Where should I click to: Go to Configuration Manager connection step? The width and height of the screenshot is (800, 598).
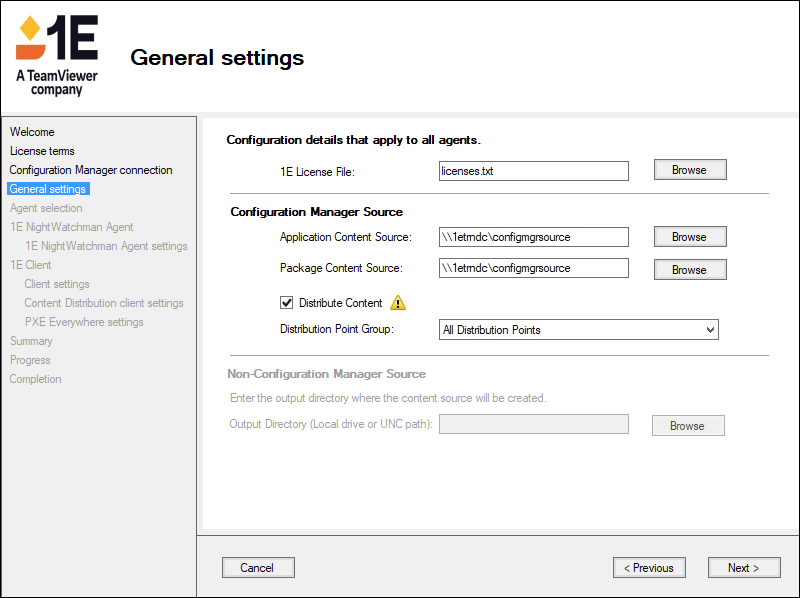point(91,170)
